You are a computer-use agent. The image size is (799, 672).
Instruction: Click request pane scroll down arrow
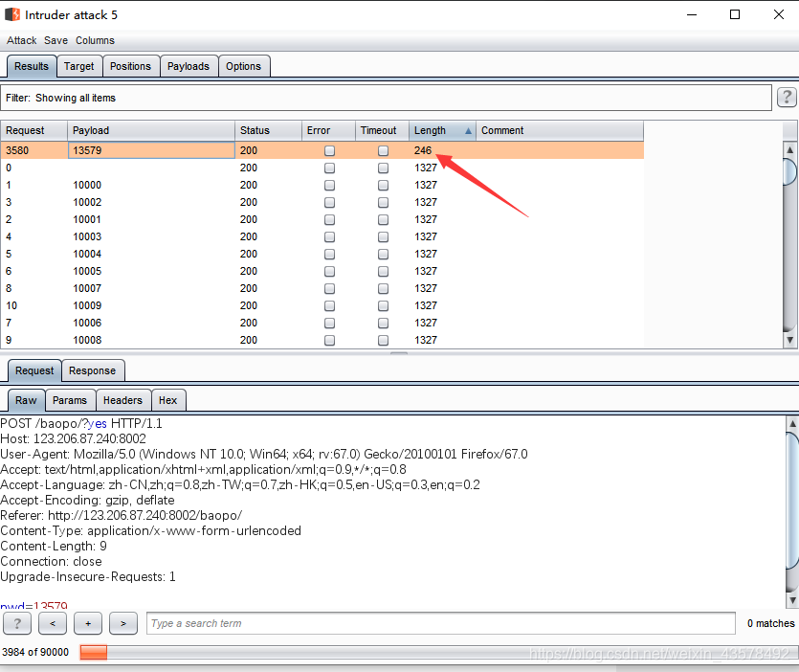click(792, 600)
